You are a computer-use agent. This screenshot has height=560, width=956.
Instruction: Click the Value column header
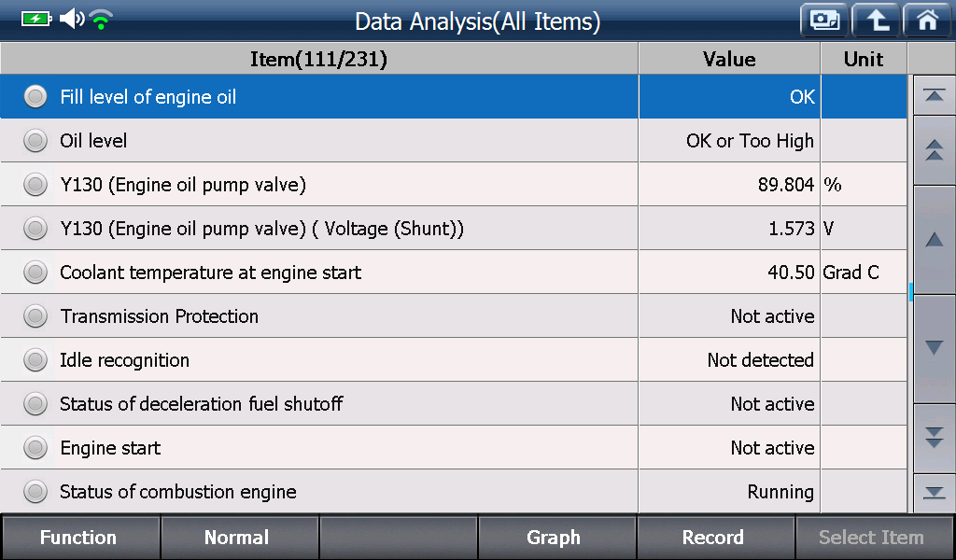pyautogui.click(x=729, y=59)
